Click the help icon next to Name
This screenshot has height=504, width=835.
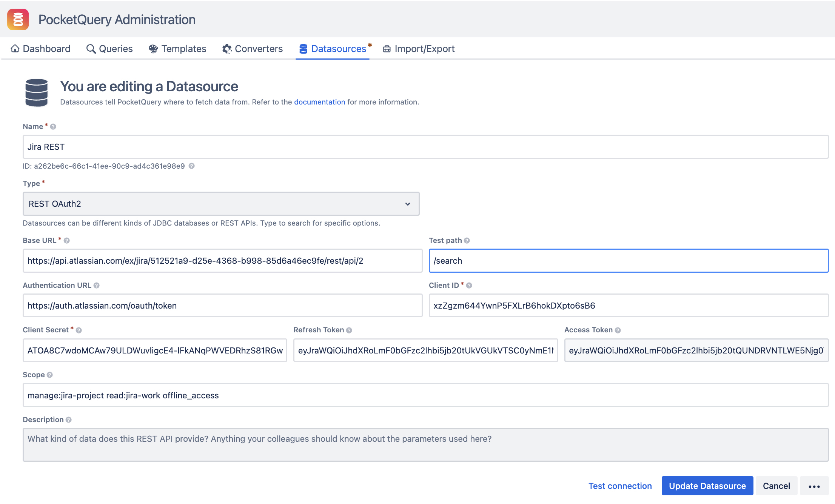point(53,126)
